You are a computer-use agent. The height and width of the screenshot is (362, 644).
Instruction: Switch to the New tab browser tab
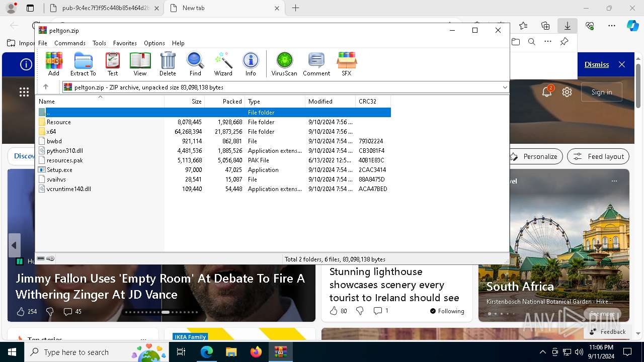[x=224, y=8]
